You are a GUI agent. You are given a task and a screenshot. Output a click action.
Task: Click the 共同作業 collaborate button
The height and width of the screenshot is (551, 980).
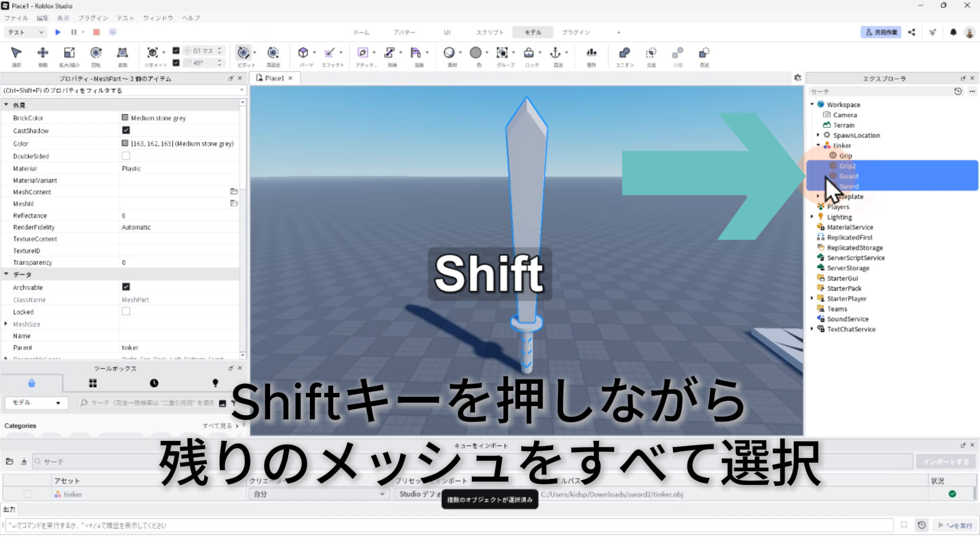click(881, 32)
